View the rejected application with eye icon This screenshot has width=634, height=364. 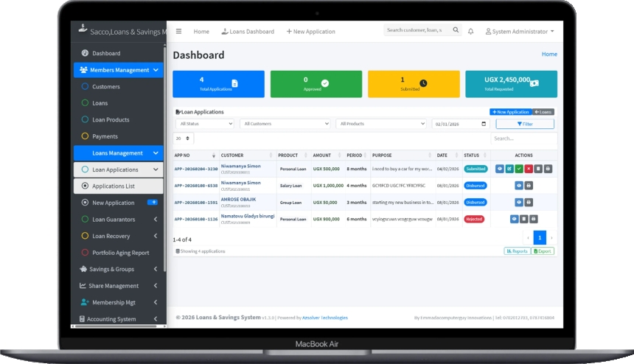pos(514,219)
